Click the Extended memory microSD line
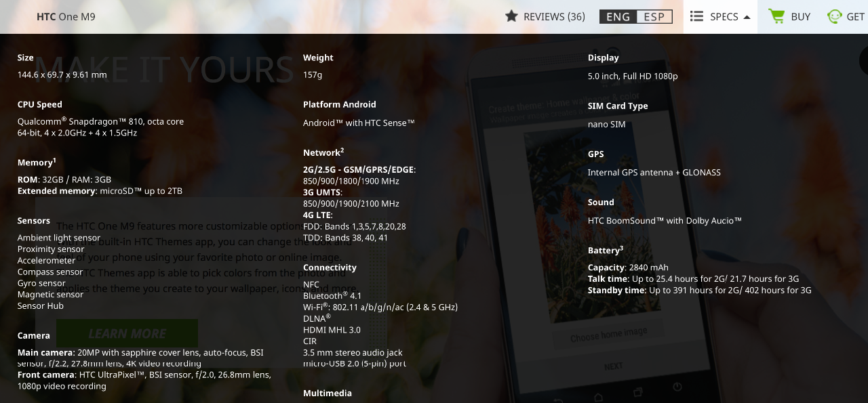Screen dimensions: 868x403 coord(100,191)
